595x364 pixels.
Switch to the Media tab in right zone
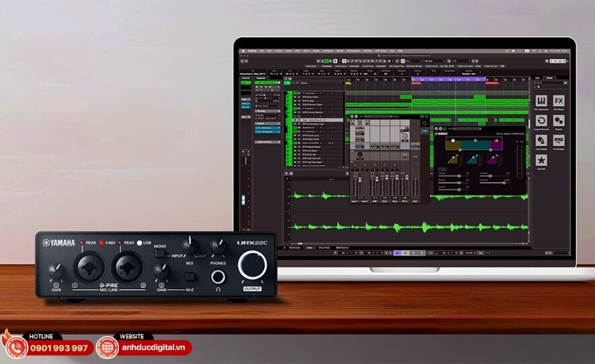tap(549, 78)
